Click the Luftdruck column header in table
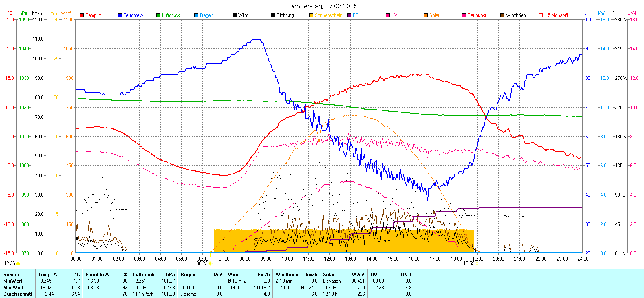Screen dimensions: 644x298 point(144,275)
